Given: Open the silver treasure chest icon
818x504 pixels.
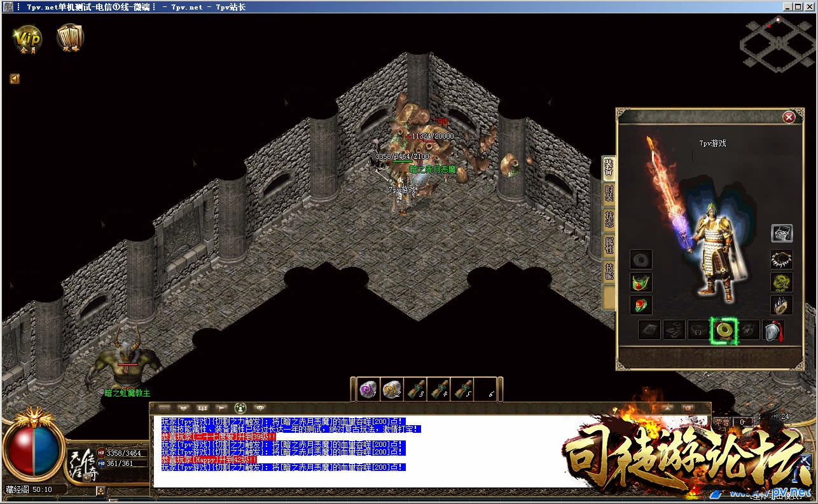Looking at the screenshot, I should [782, 233].
